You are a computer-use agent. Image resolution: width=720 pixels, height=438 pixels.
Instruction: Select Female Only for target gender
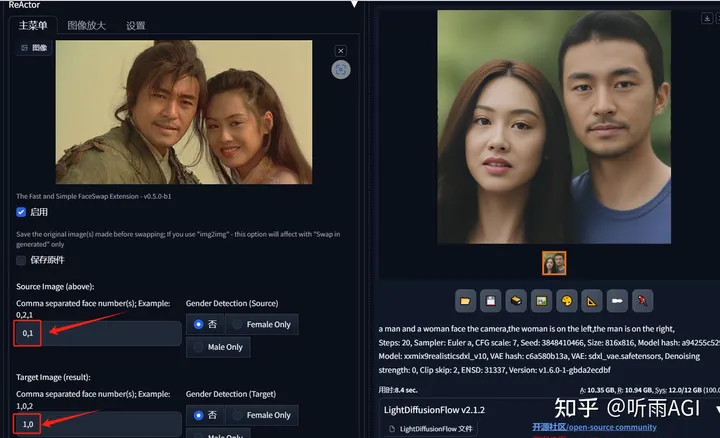click(x=262, y=415)
